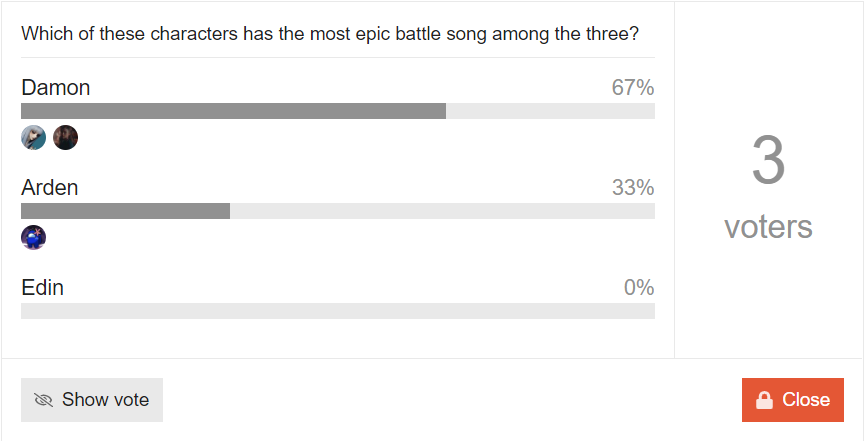
Task: Click Damon's filled vote progress bar
Action: (x=233, y=111)
